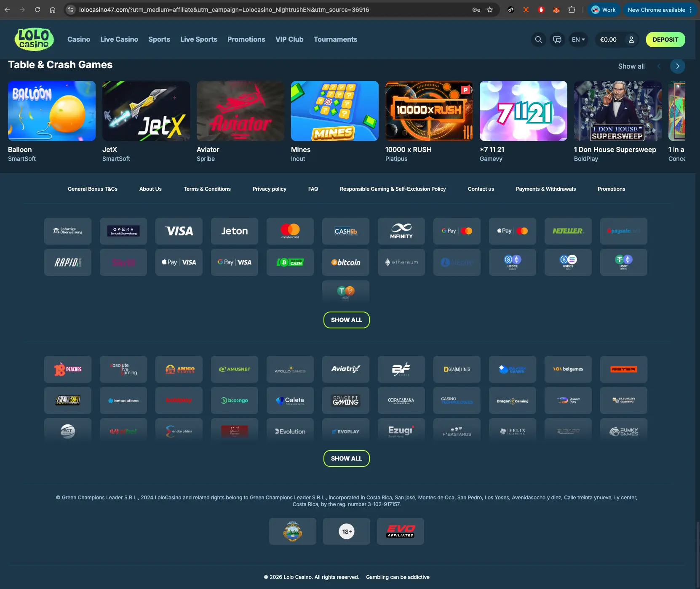
Task: Click the ethereum payment logo
Action: tap(401, 262)
